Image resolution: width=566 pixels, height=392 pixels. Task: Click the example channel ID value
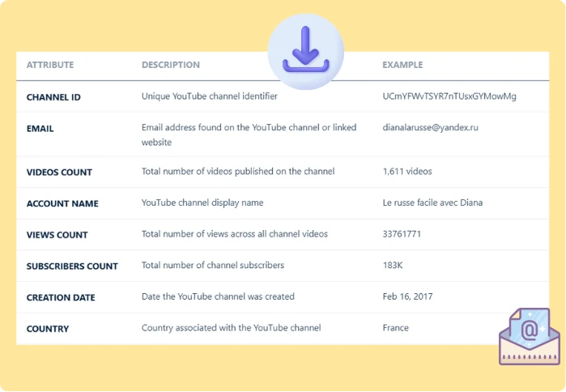point(449,97)
